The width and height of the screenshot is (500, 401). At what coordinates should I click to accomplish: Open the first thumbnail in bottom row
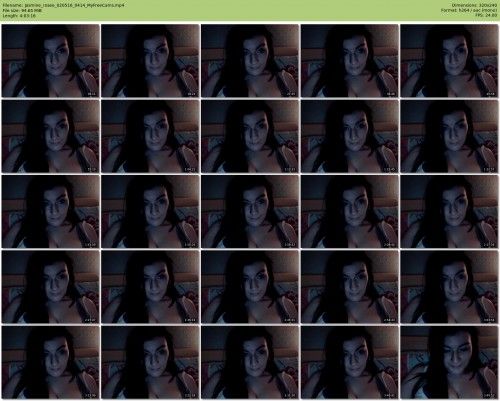[51, 362]
